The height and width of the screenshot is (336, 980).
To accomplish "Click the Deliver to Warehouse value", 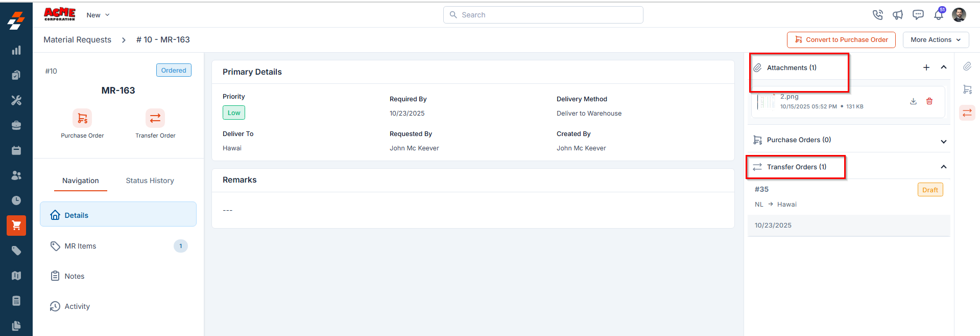I will 589,114.
